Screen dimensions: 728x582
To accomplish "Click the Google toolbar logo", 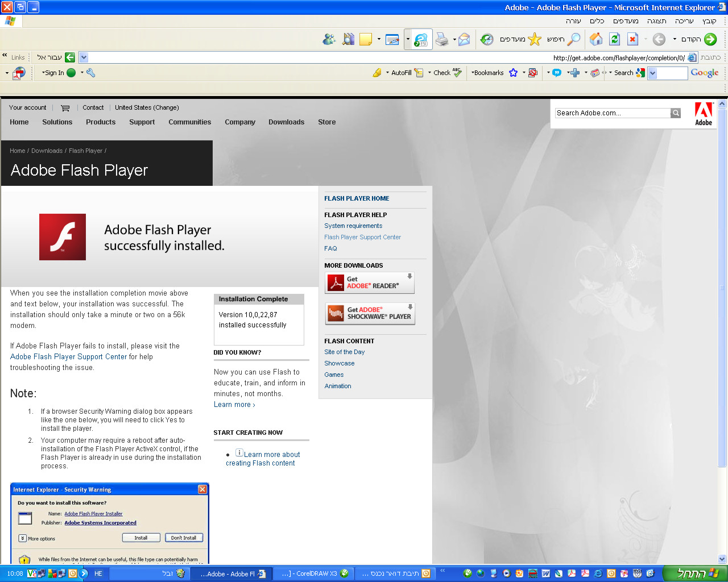I will click(705, 73).
